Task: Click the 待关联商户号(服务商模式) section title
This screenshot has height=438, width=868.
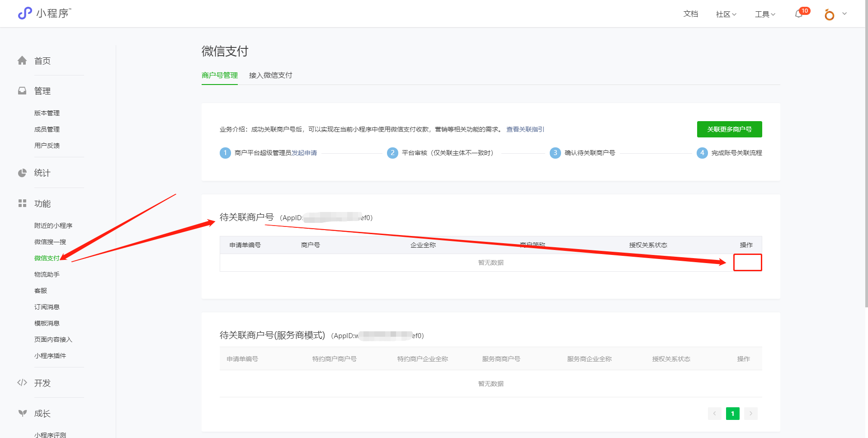Action: 273,335
